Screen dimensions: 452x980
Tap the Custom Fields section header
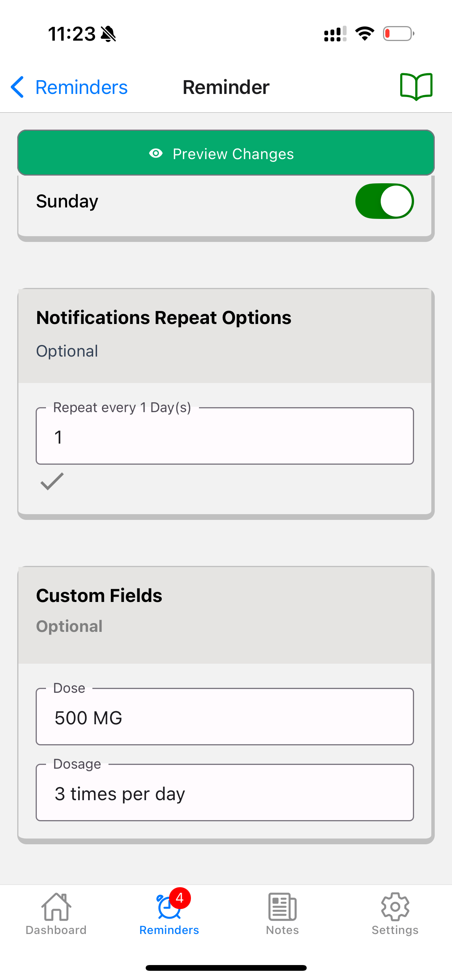coord(99,596)
